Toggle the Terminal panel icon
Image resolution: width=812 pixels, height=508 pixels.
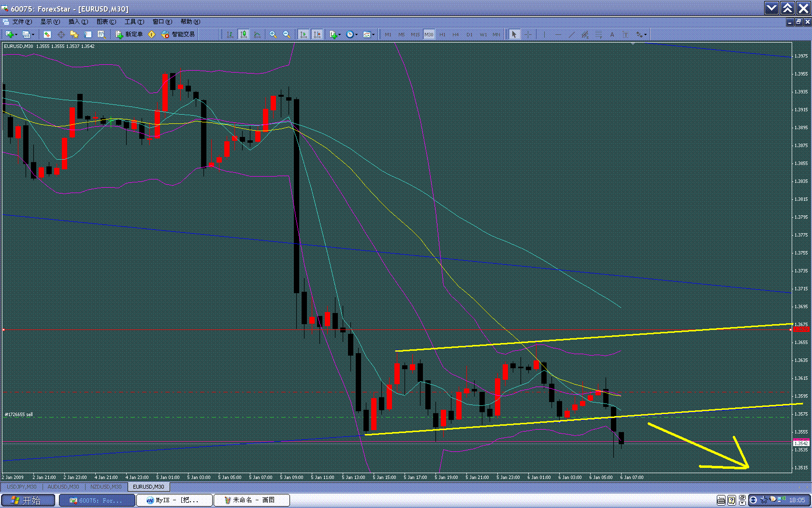coord(88,34)
